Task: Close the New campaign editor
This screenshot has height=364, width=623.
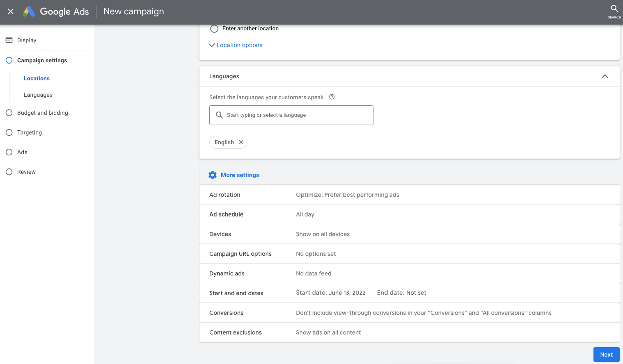Action: 11,11
